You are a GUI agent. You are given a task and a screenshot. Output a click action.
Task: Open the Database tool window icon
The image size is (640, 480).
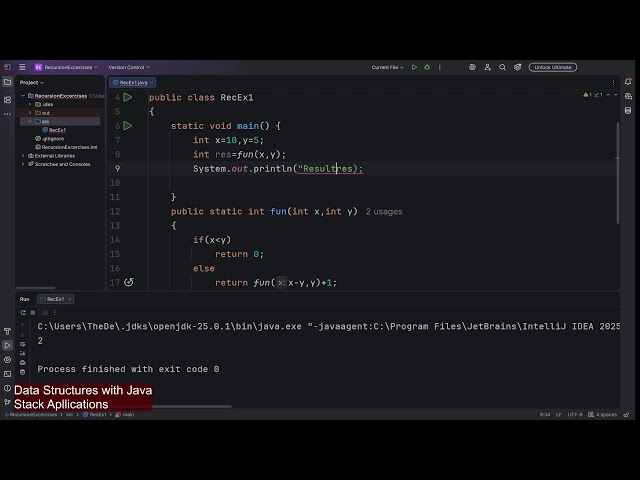click(x=628, y=111)
